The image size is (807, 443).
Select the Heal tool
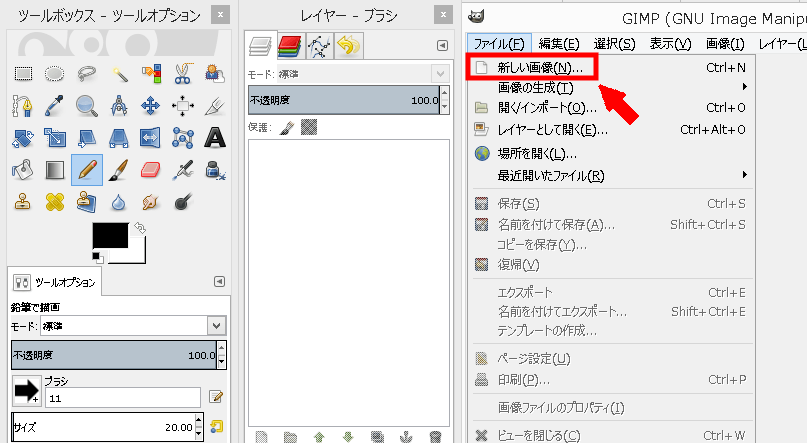point(55,202)
